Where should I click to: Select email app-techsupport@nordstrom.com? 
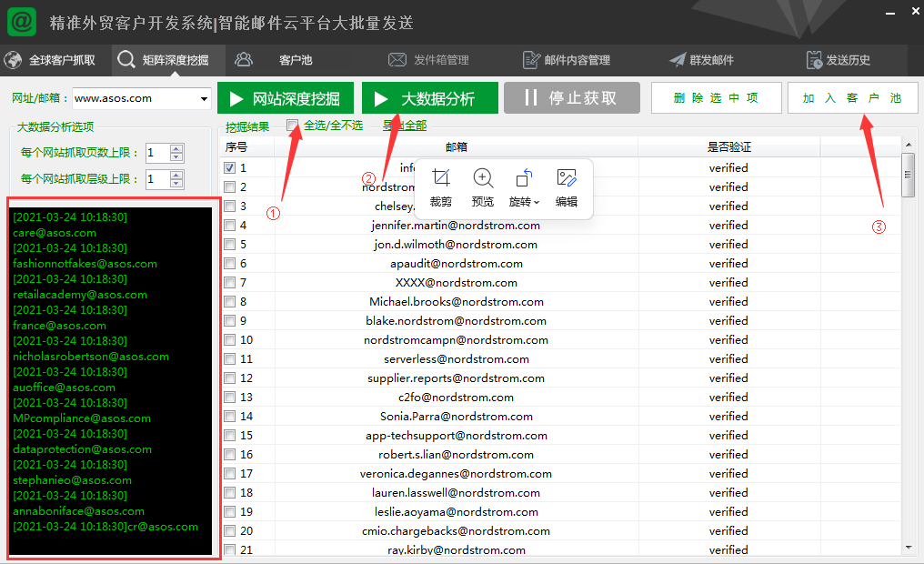[x=457, y=436]
